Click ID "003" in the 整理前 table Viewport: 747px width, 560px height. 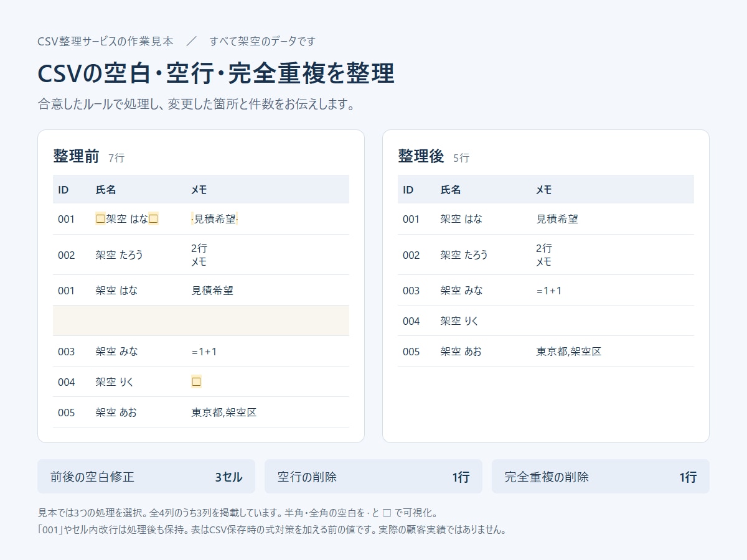(66, 352)
